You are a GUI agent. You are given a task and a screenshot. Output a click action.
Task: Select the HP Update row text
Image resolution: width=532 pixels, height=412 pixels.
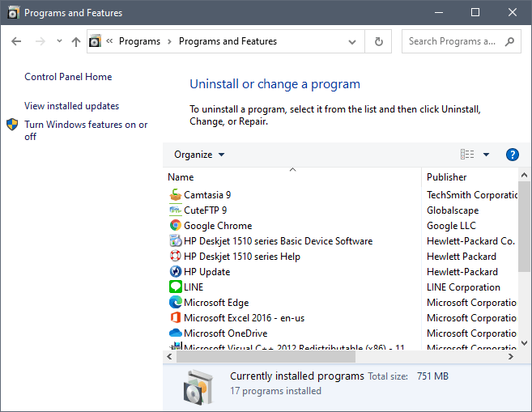(x=207, y=272)
